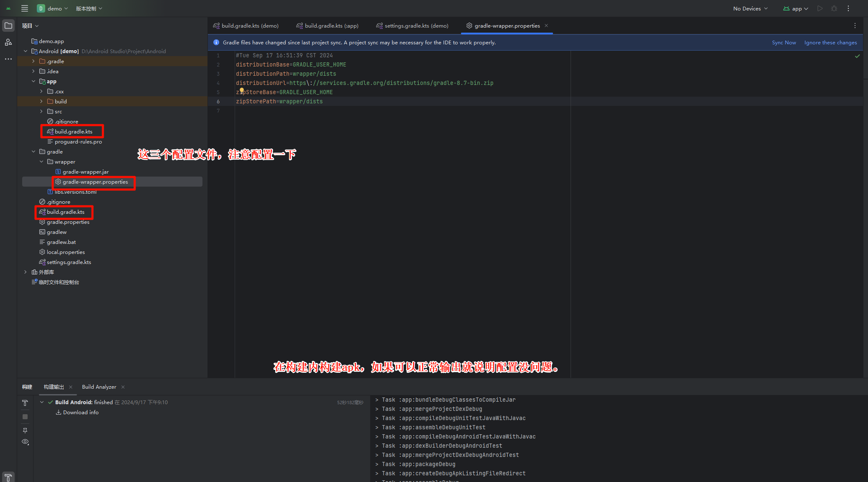This screenshot has width=868, height=482.
Task: Expand the .gradle folder in the tree
Action: (x=33, y=61)
